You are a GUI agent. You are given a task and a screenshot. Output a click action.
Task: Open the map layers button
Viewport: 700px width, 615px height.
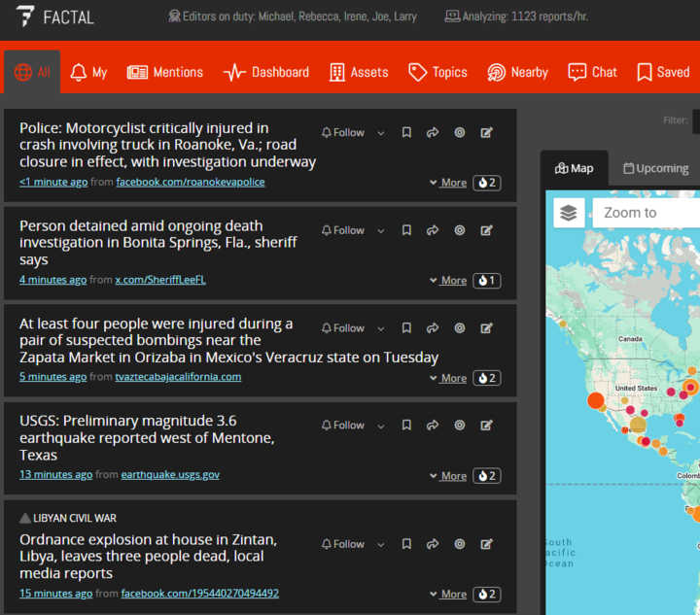(x=569, y=213)
